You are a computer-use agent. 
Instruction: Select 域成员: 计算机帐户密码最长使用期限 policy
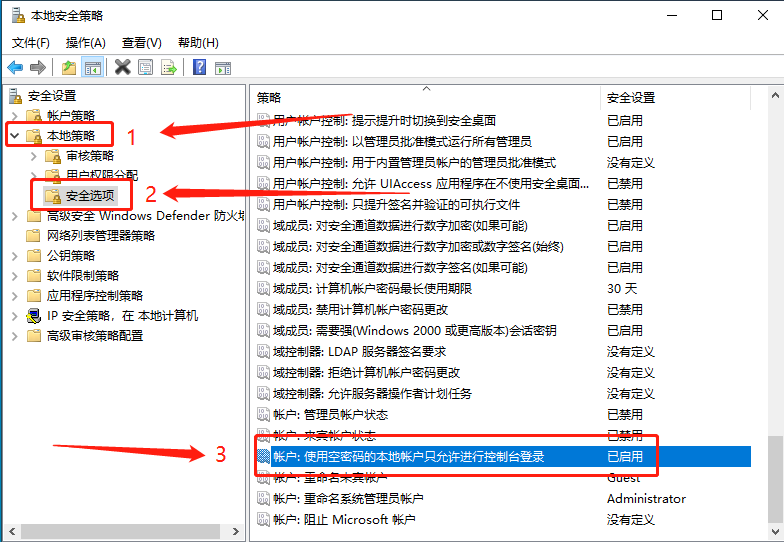(372, 288)
